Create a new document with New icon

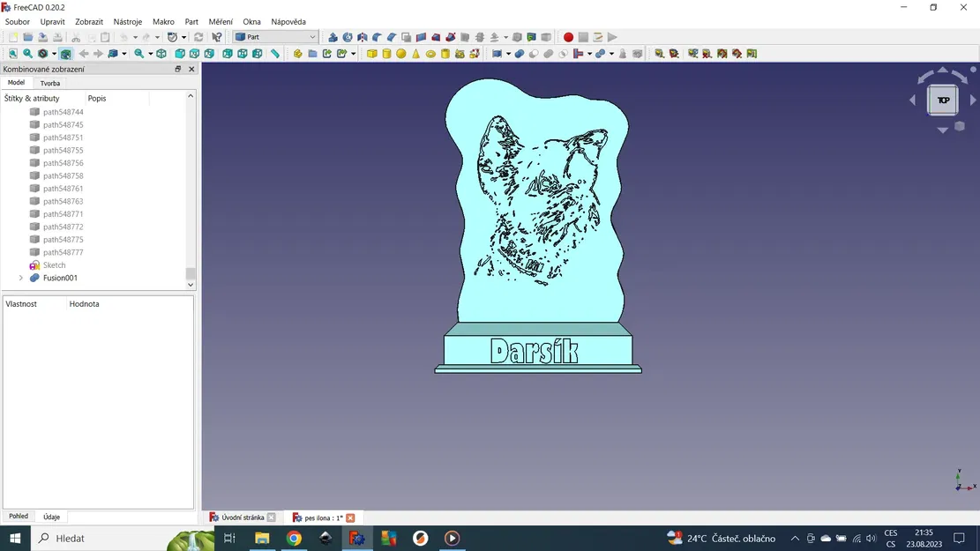[13, 38]
